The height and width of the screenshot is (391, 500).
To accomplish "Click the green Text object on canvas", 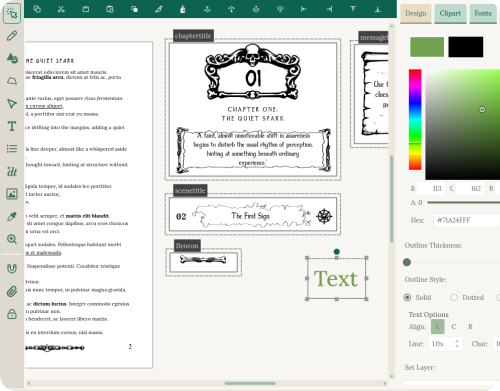I will coord(336,279).
